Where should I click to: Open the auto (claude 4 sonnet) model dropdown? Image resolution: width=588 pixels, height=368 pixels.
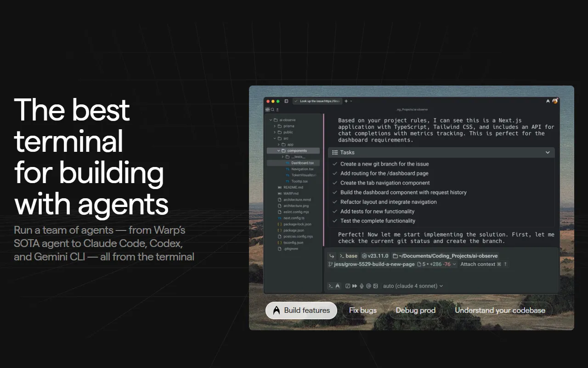point(413,286)
